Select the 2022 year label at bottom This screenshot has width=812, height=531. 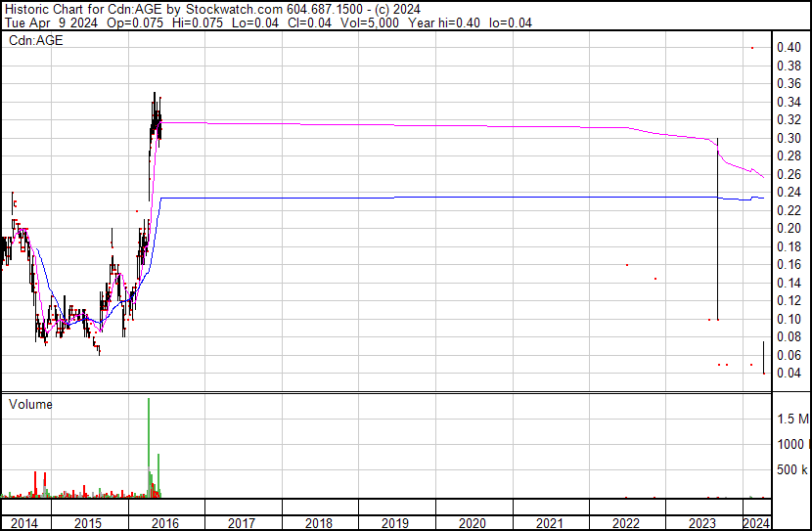[626, 523]
